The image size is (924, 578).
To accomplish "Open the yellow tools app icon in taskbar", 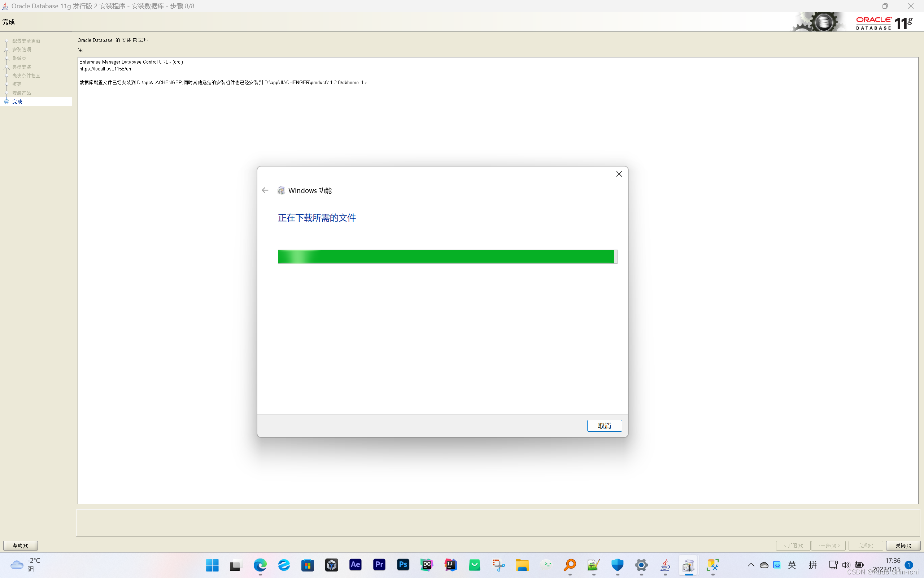I will pos(713,565).
